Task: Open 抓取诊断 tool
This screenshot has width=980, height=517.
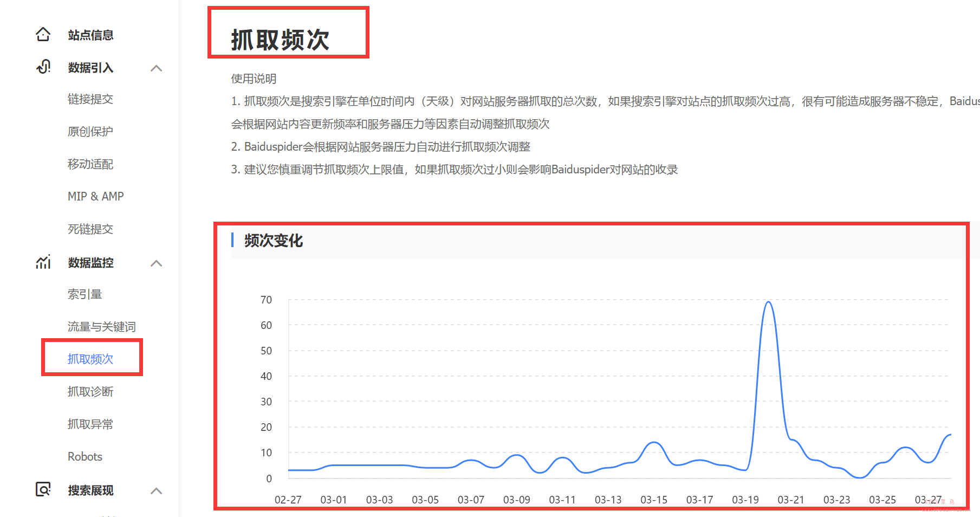Action: pos(90,392)
